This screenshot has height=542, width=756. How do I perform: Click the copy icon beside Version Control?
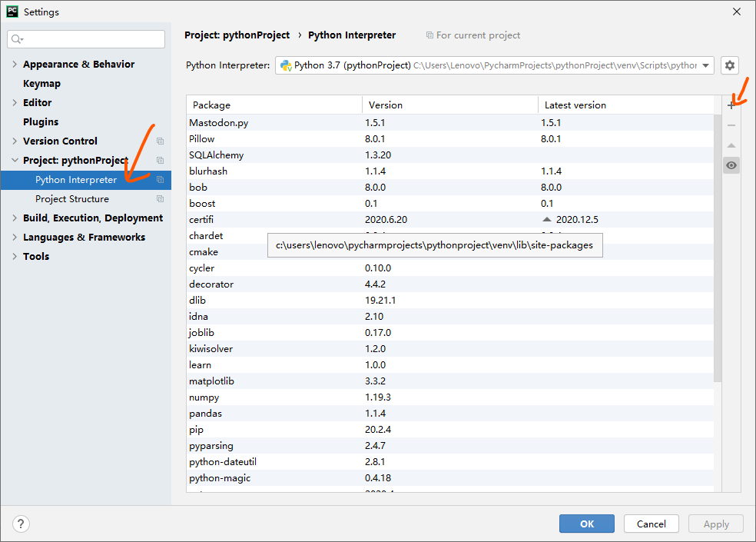160,141
